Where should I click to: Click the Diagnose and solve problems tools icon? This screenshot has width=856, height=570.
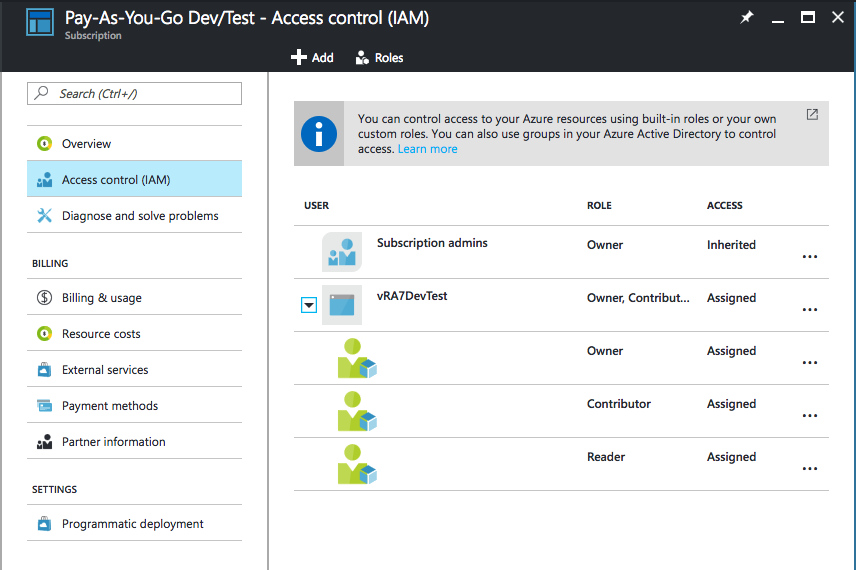[44, 216]
